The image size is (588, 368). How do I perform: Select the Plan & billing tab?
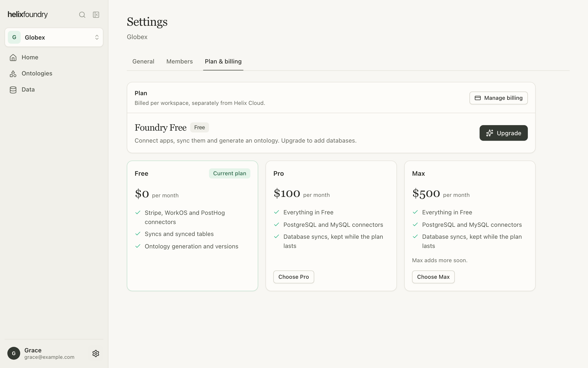223,61
